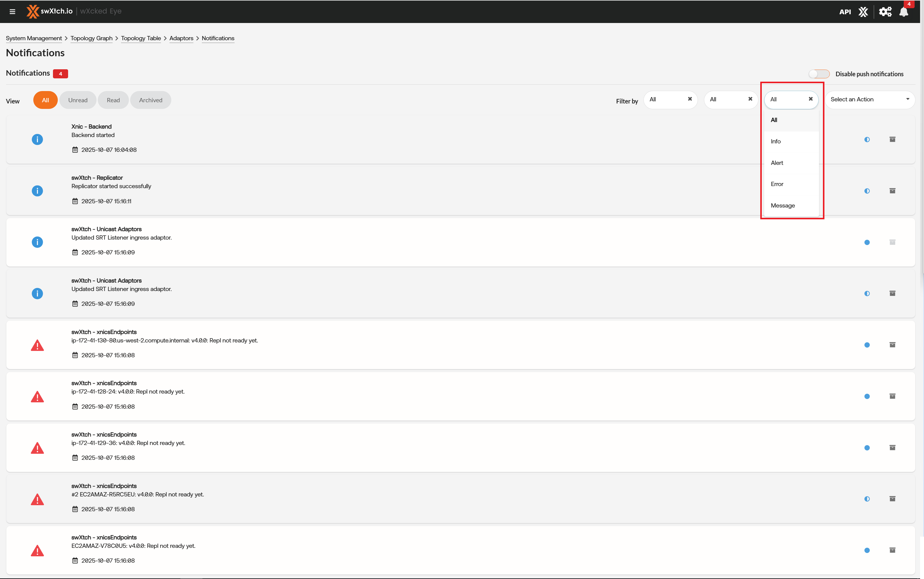Archive the Replicator started successfully notification
Image resolution: width=924 pixels, height=579 pixels.
click(x=892, y=191)
